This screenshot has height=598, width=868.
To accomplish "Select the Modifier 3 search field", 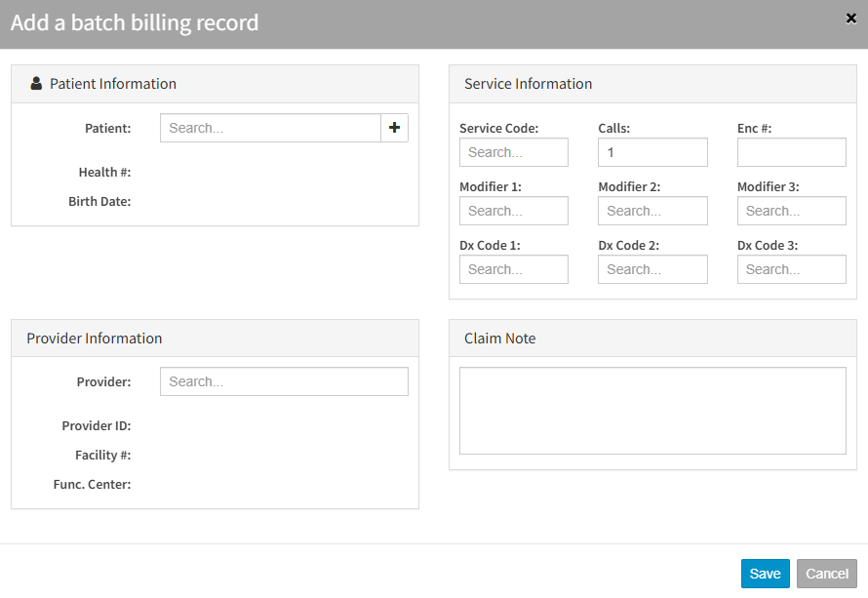I will [792, 211].
